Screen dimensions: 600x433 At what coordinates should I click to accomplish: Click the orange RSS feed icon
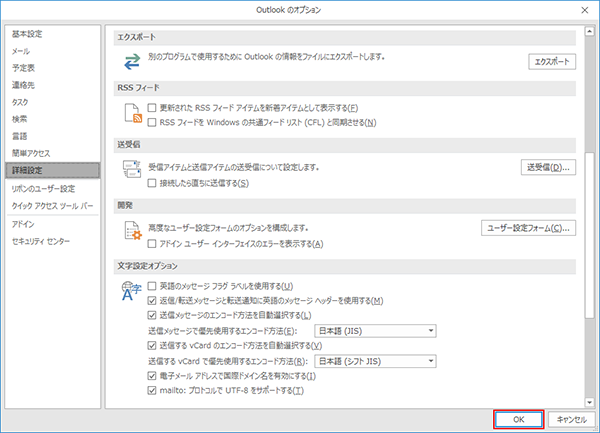tap(130, 116)
